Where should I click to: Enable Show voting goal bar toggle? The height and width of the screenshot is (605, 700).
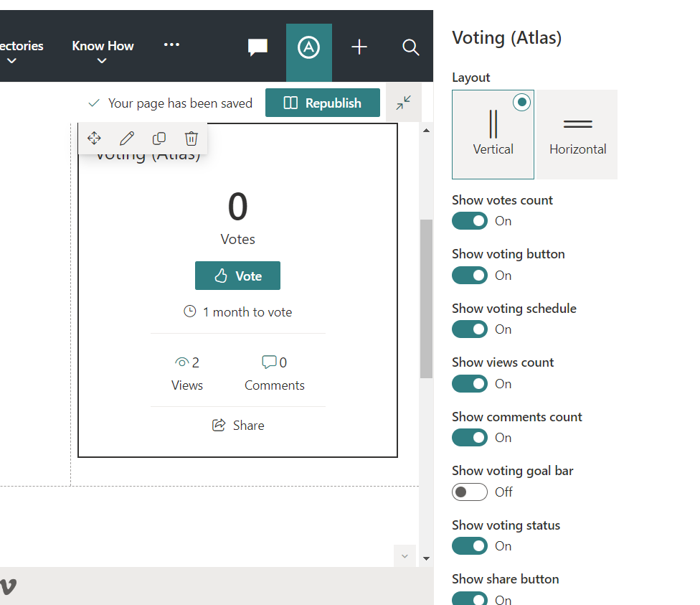pyautogui.click(x=470, y=492)
